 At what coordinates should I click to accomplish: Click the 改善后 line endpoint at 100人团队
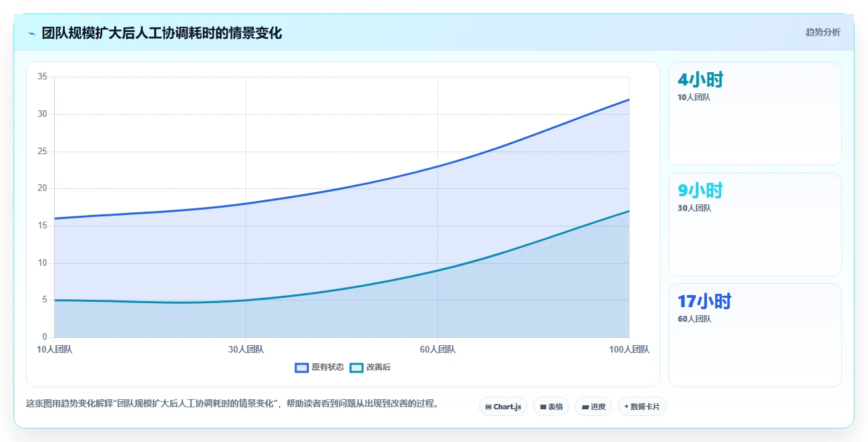point(629,211)
